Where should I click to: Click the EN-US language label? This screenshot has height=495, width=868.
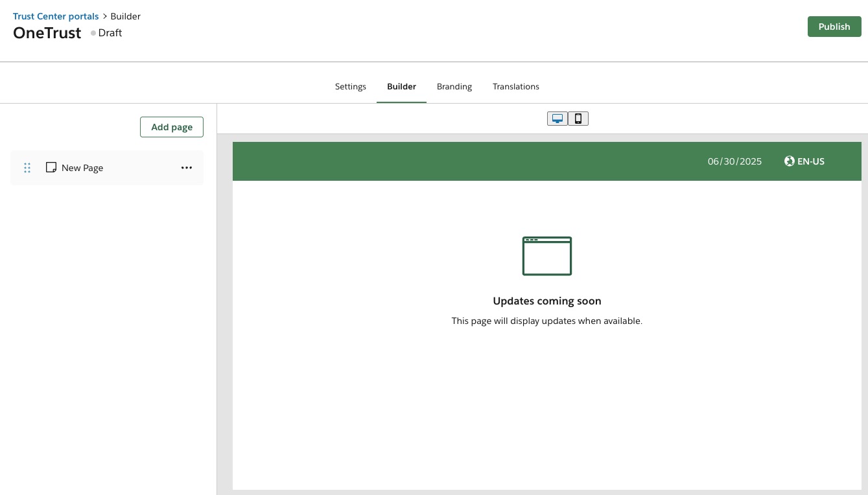[x=811, y=161]
